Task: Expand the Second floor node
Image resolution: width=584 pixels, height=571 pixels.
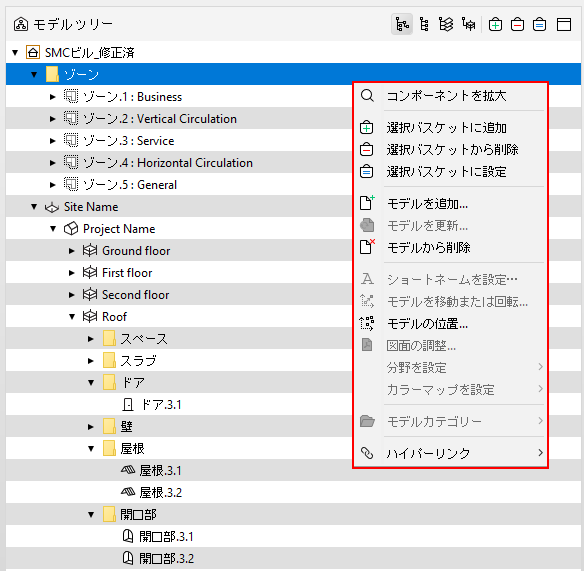Action: coord(72,295)
